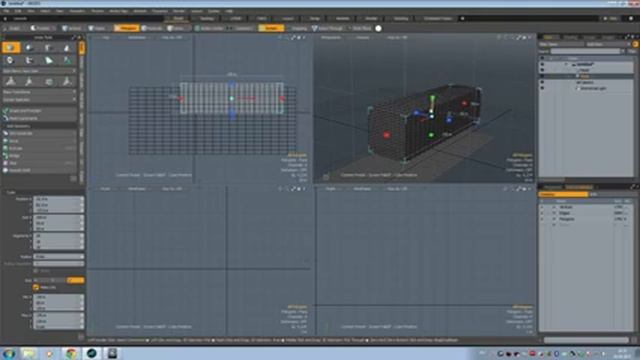Open the Filter Items dropdown
This screenshot has width=640, height=360.
point(561,44)
